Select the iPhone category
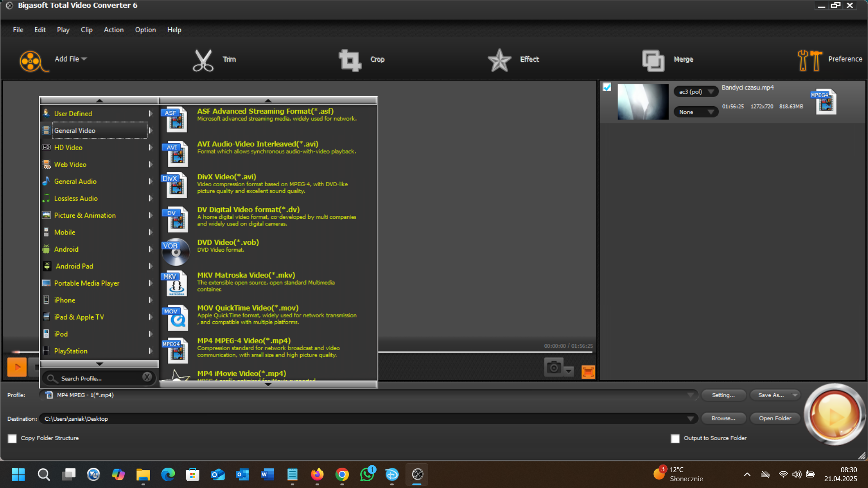This screenshot has width=868, height=488. (x=98, y=300)
